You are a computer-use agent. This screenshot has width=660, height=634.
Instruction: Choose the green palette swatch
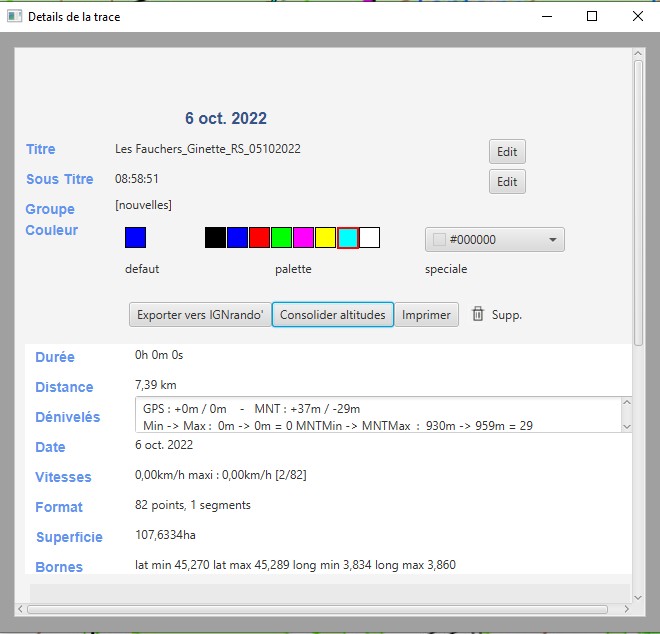[281, 238]
